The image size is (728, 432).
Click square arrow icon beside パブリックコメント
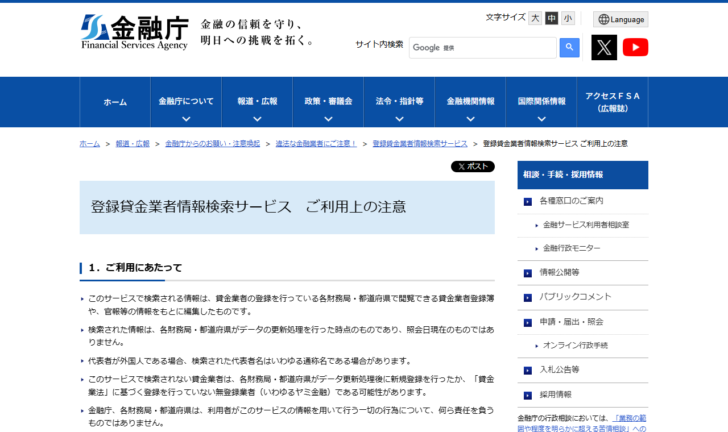[x=527, y=298]
